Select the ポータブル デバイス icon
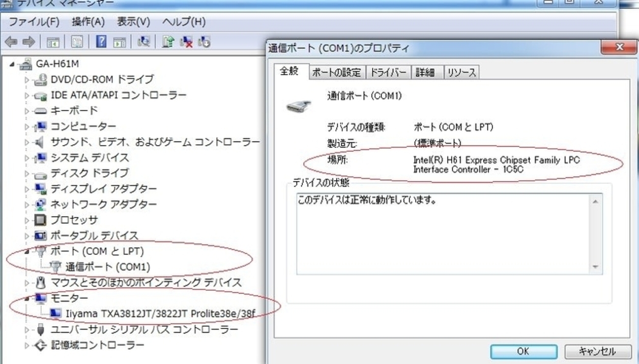This screenshot has height=364, width=639. [x=41, y=236]
